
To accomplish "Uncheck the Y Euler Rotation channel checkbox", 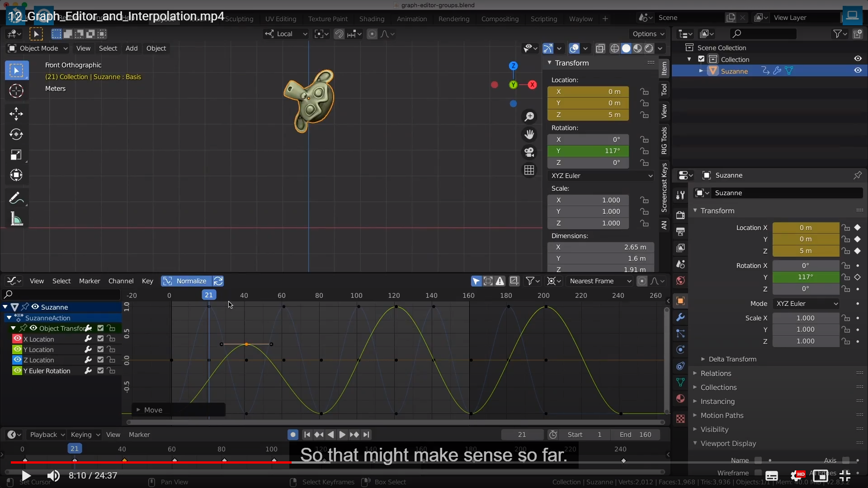I will pyautogui.click(x=100, y=371).
